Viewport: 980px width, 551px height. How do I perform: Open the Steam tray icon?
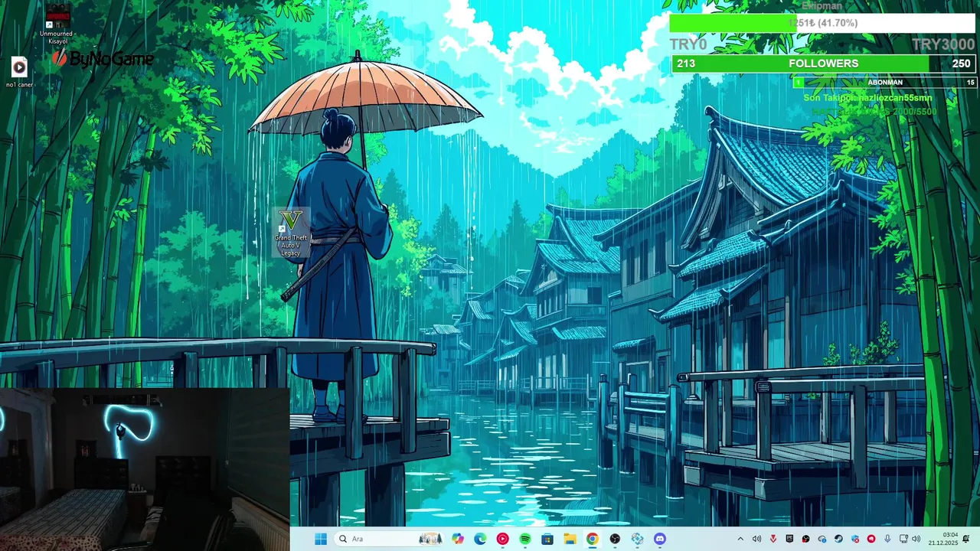tap(838, 539)
